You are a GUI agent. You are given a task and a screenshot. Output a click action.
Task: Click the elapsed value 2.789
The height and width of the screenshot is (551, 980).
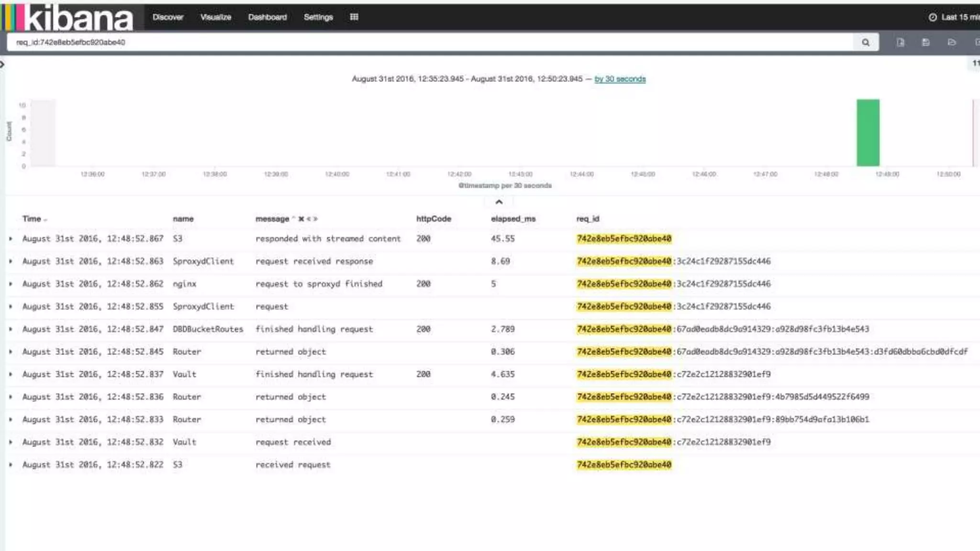[x=502, y=329]
